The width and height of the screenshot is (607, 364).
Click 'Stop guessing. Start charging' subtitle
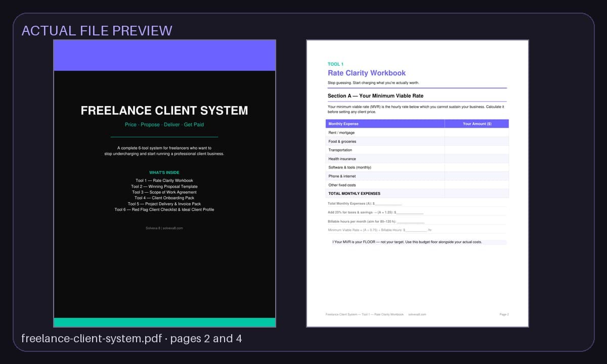pyautogui.click(x=373, y=82)
